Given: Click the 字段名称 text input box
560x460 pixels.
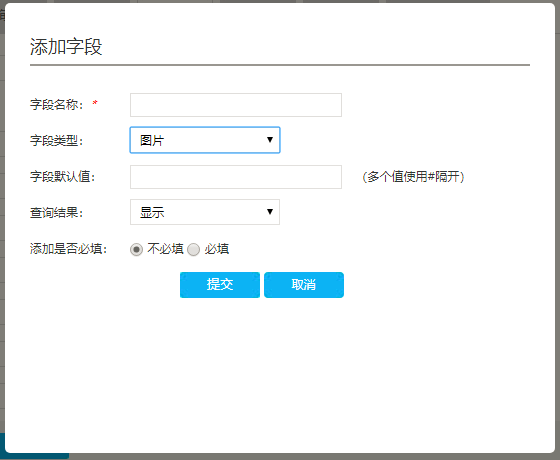Looking at the screenshot, I should pyautogui.click(x=236, y=105).
